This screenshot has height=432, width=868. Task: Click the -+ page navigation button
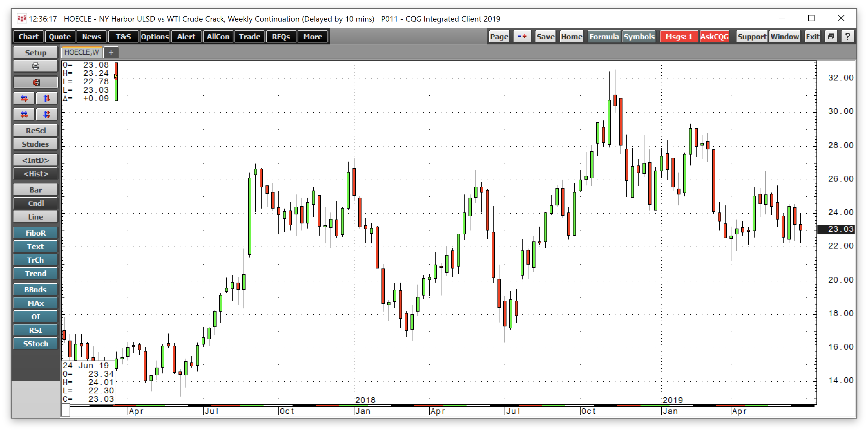[522, 36]
